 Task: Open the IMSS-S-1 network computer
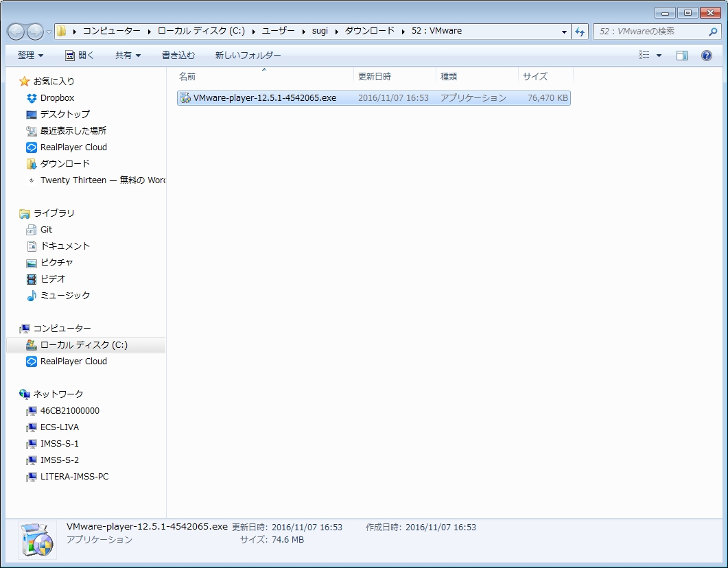[x=59, y=444]
